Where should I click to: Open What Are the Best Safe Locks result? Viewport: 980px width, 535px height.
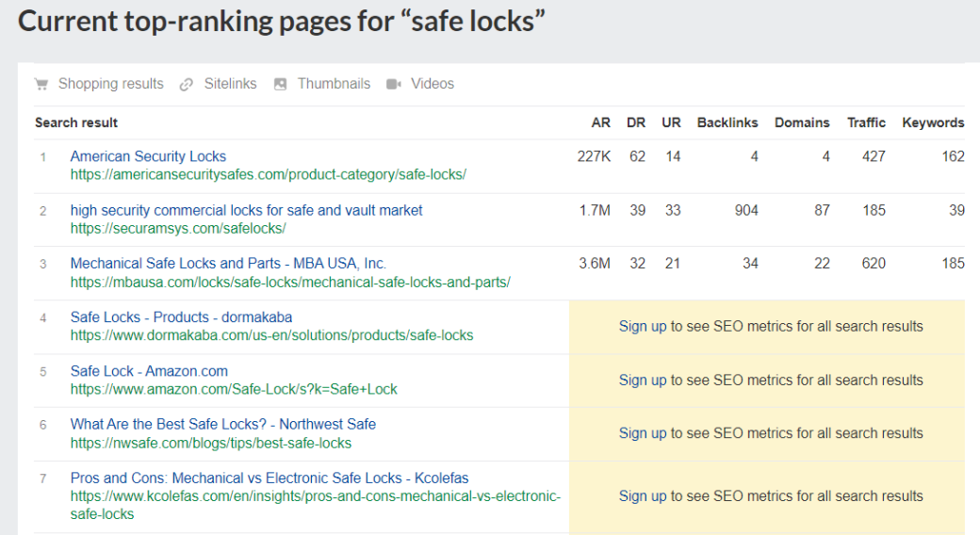pos(222,425)
